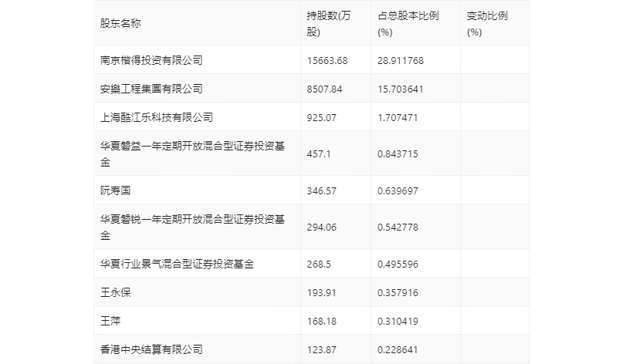Screen dimensions: 623x364
Task: Select ratio value 0.639697
Action: click(x=398, y=191)
